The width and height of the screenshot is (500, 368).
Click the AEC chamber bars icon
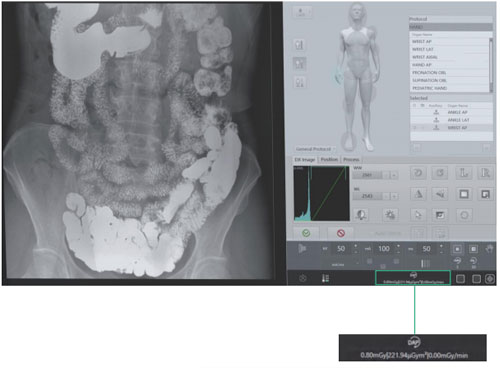pyautogui.click(x=425, y=264)
